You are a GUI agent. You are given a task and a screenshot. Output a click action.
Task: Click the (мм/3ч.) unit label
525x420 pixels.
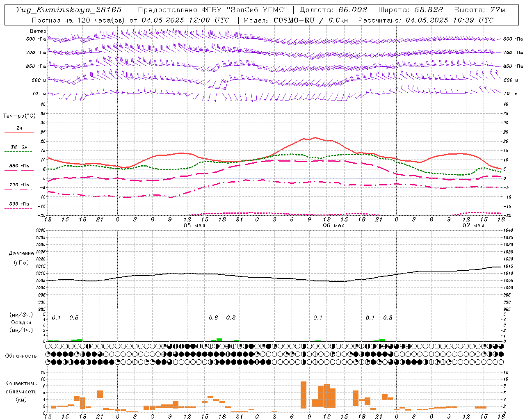pyautogui.click(x=21, y=315)
